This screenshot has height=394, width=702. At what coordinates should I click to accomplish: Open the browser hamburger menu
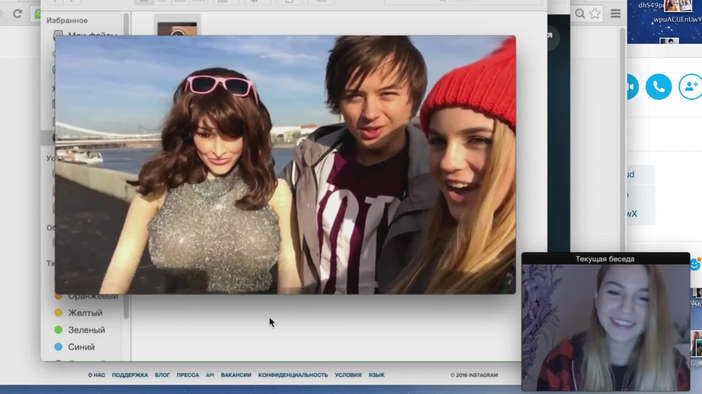(x=616, y=13)
